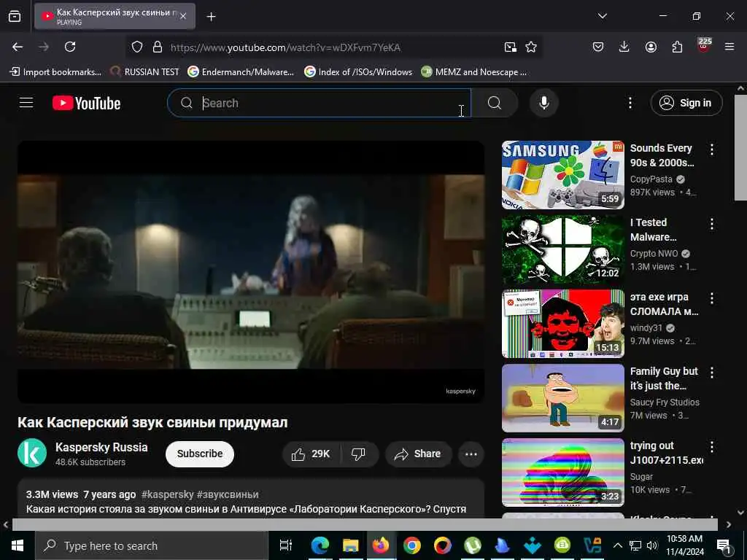747x560 pixels.
Task: Open a new browser tab
Action: [211, 17]
